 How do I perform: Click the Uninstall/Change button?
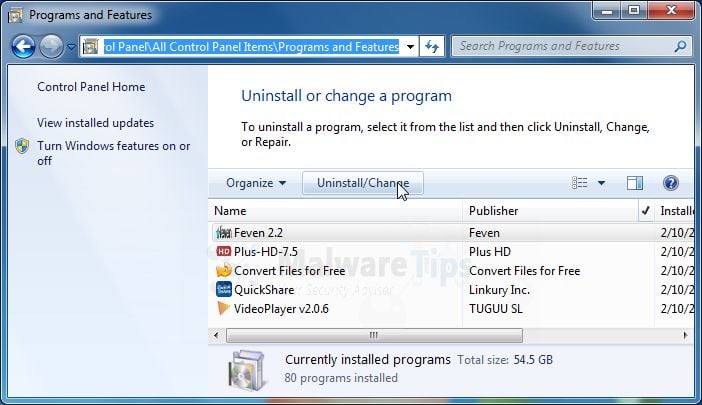coord(363,183)
